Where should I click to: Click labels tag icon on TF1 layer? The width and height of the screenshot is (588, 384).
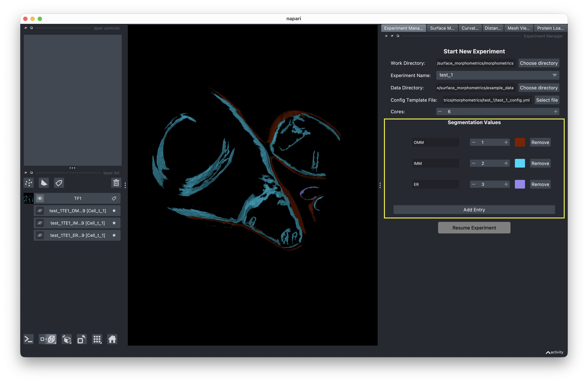click(114, 199)
